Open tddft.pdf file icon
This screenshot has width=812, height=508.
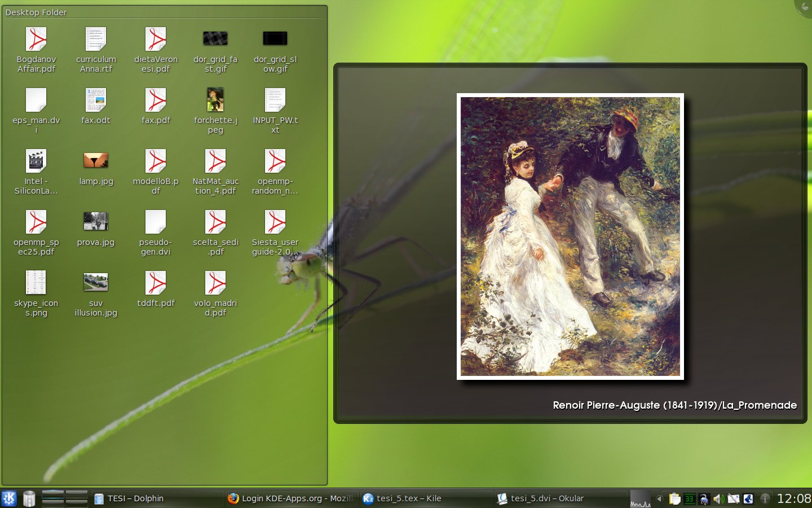156,283
